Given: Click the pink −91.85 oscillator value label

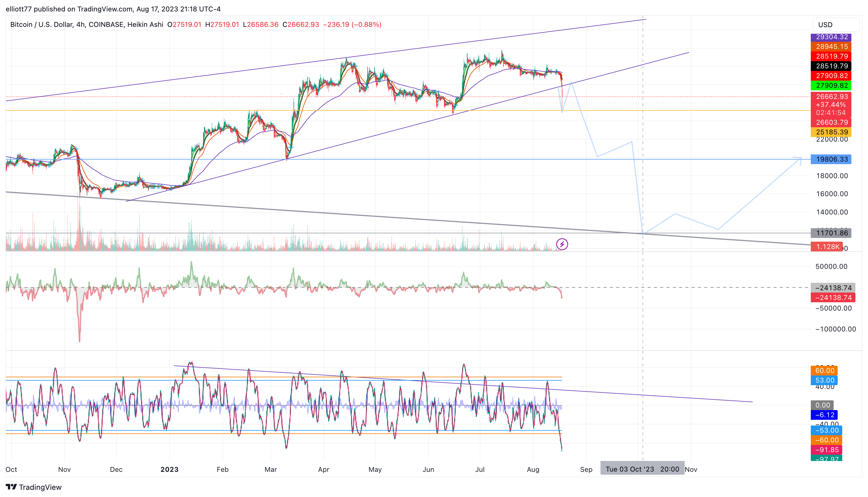Looking at the screenshot, I should (x=826, y=450).
